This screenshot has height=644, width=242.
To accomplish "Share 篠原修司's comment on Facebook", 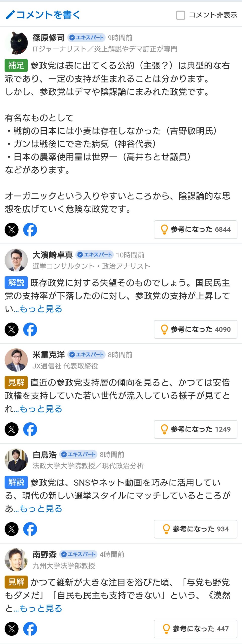I will pyautogui.click(x=30, y=230).
